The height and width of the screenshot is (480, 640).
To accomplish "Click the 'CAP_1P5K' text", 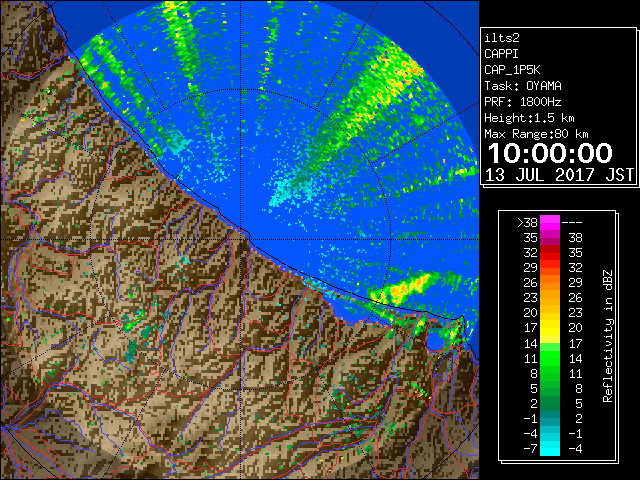I will pyautogui.click(x=512, y=70).
